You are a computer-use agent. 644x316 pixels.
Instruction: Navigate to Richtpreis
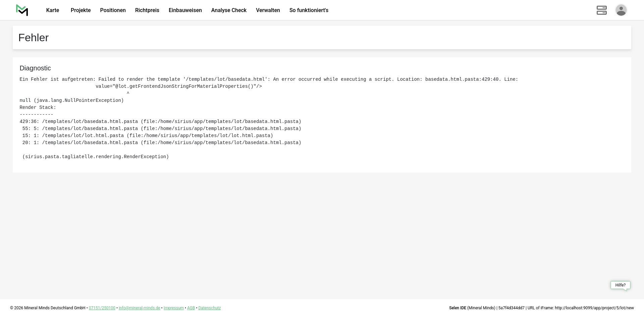click(147, 10)
